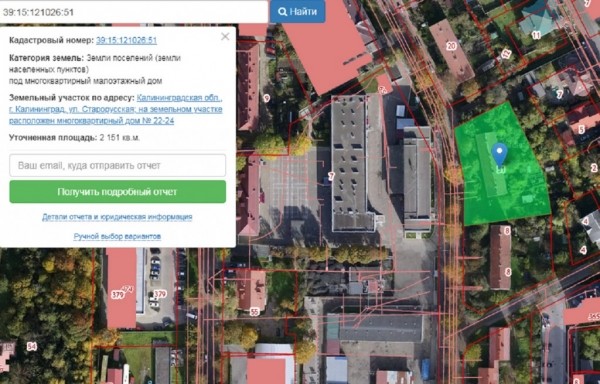Click label 5 on the map
This screenshot has width=600, height=384.
(581, 129)
